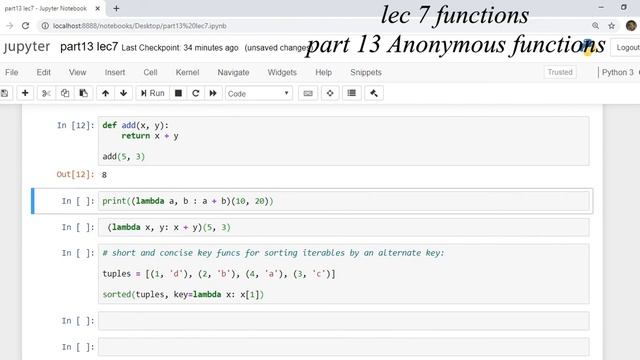Click the def add(x, y) code cell
The image size is (640, 360).
point(344,141)
